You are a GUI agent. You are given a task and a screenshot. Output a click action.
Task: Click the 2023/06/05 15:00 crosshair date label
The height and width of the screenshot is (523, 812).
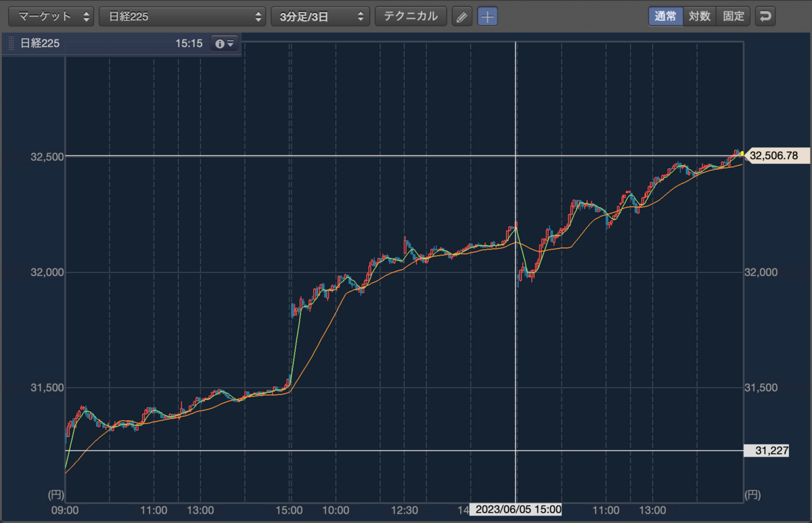517,509
